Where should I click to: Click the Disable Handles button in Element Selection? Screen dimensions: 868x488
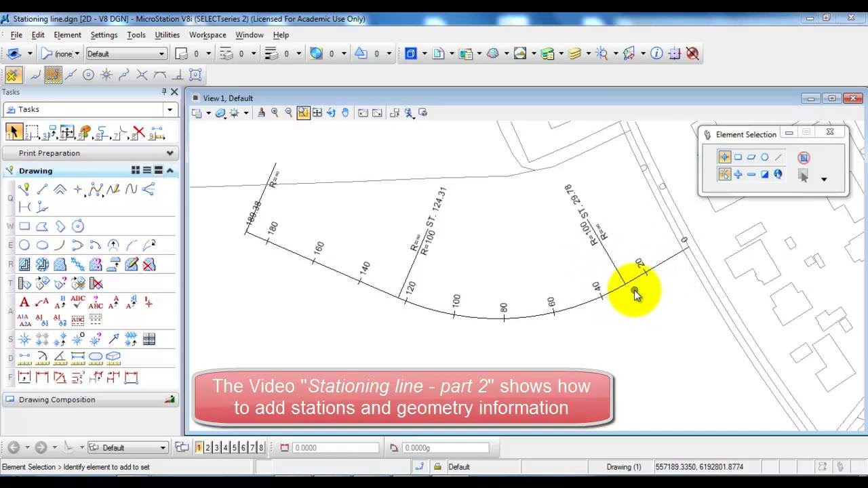(804, 157)
